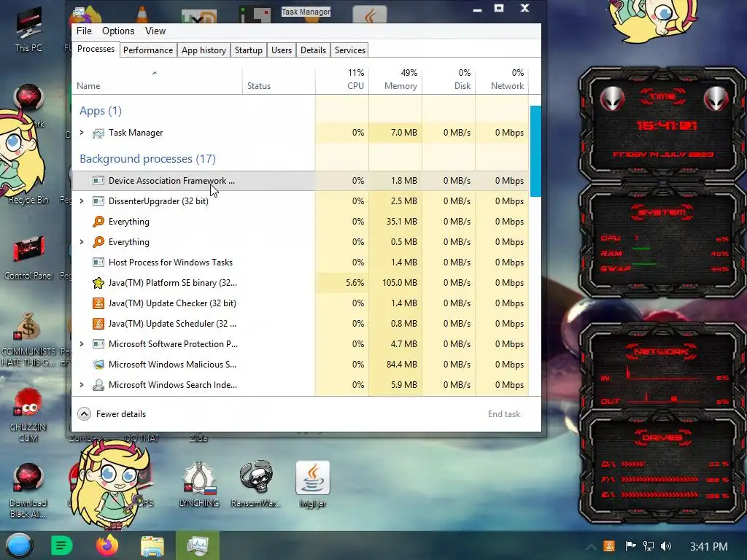
Task: Open the network tray icon
Action: tap(648, 546)
